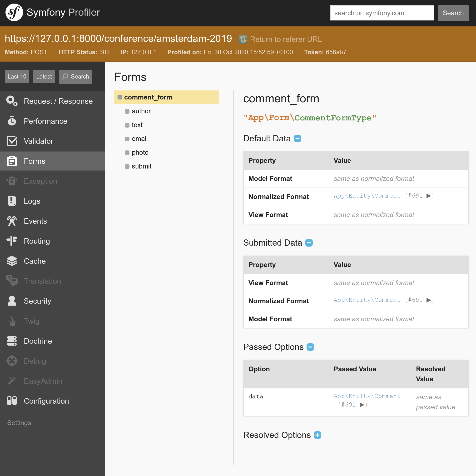Click the Configuration toggle icon
This screenshot has width=476, height=476.
[12, 401]
